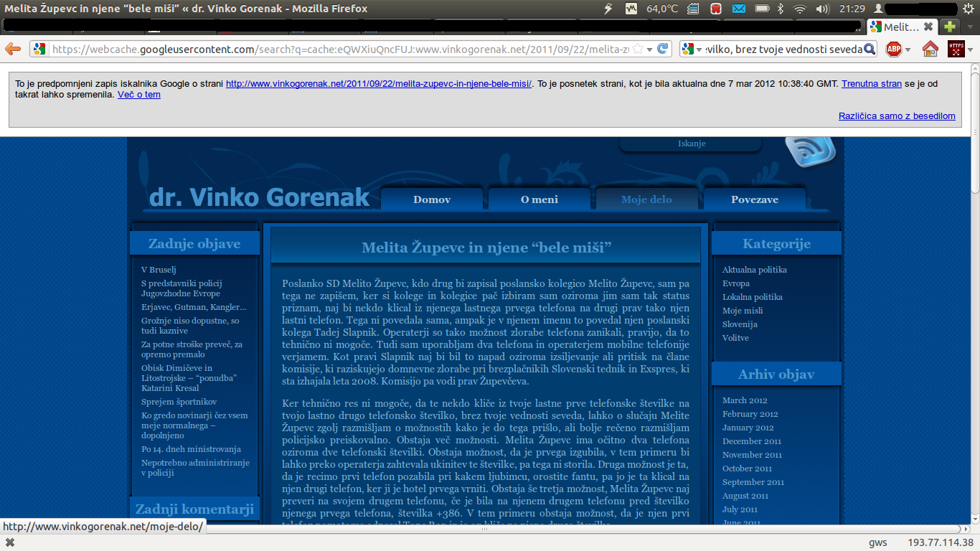Open the "Različica samo z besedilom" link

pos(897,116)
